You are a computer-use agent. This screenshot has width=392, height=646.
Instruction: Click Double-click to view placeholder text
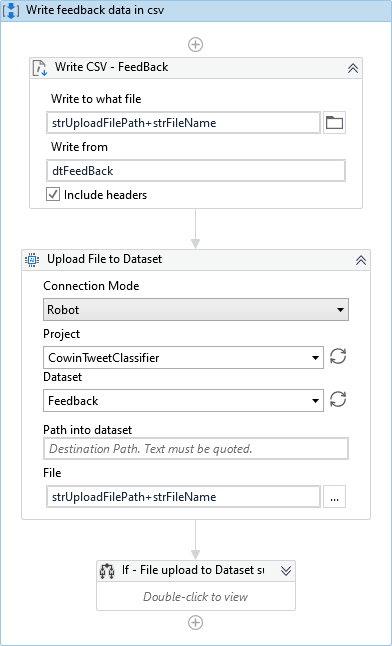pos(195,597)
